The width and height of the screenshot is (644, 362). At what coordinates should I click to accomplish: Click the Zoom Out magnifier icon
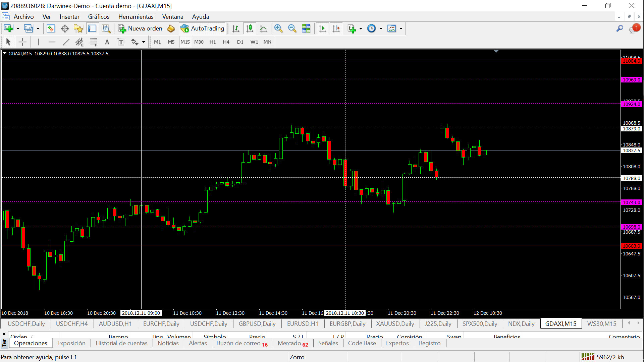point(292,28)
